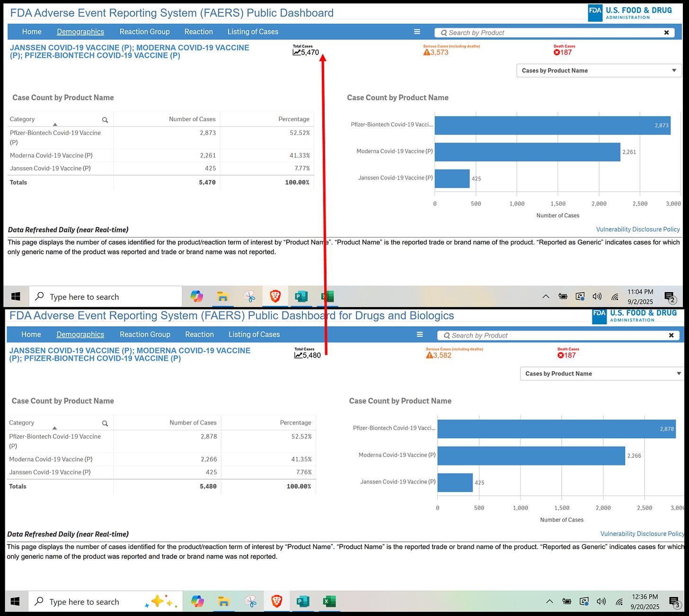Search the Category column in upper table
Viewport: 689px width, 616px height.
click(x=105, y=120)
